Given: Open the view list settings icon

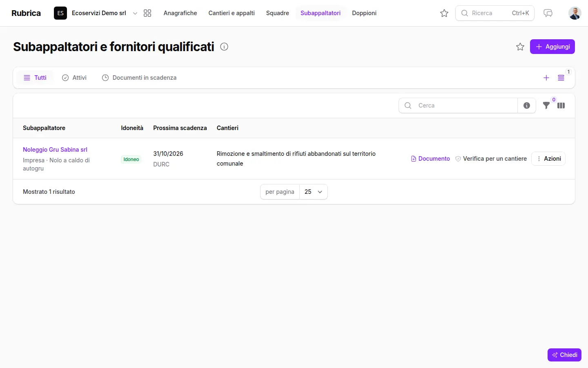Looking at the screenshot, I should 561,78.
